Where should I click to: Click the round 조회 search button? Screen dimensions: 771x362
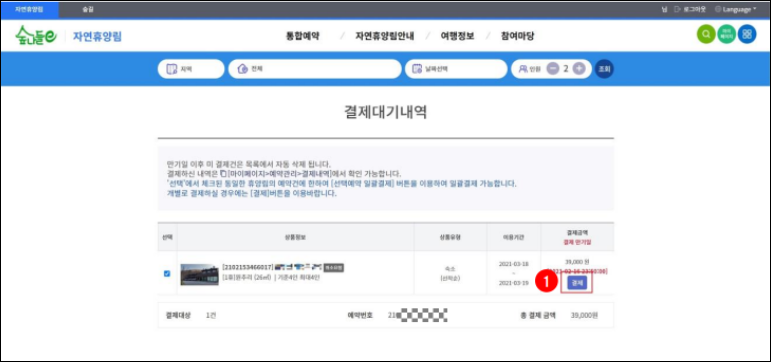click(604, 69)
